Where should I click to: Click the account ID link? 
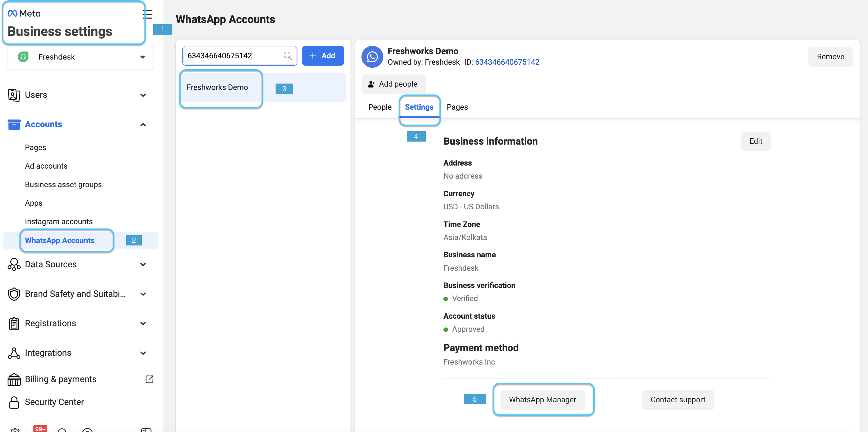pos(507,62)
